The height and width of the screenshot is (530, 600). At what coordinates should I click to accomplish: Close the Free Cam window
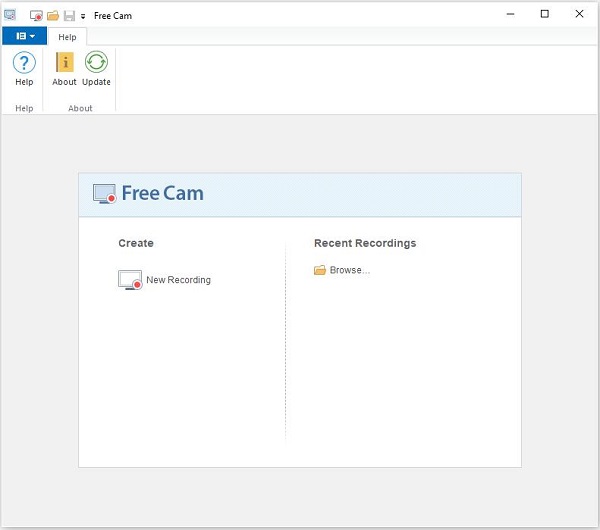click(x=579, y=14)
